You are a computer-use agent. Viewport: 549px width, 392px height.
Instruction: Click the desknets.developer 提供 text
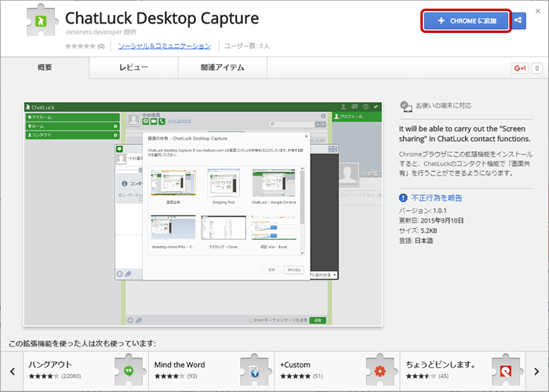(101, 32)
